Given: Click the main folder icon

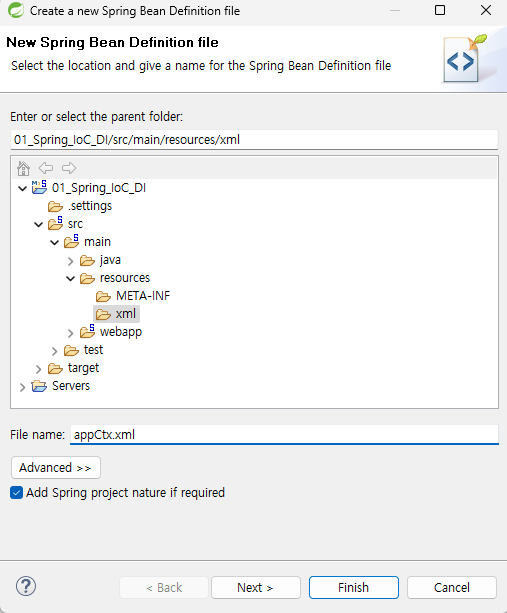Looking at the screenshot, I should (x=71, y=242).
